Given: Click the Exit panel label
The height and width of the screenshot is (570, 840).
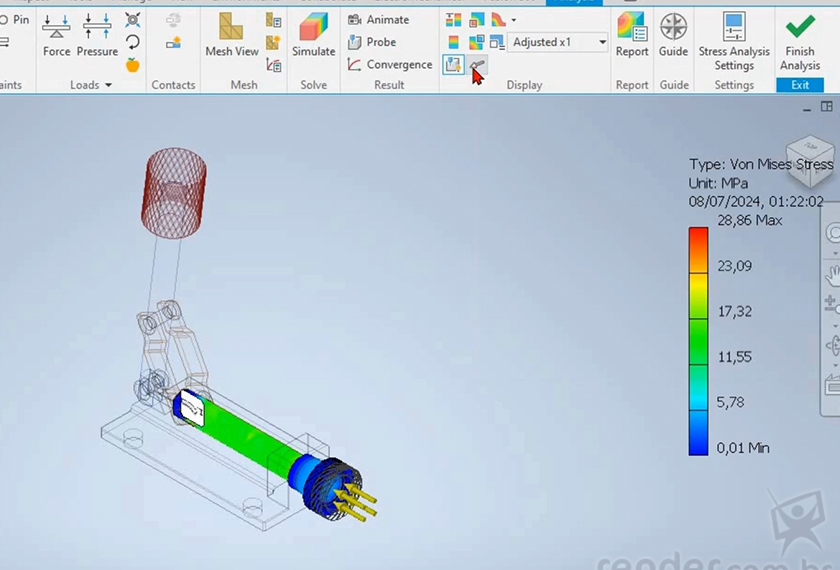Looking at the screenshot, I should point(799,85).
